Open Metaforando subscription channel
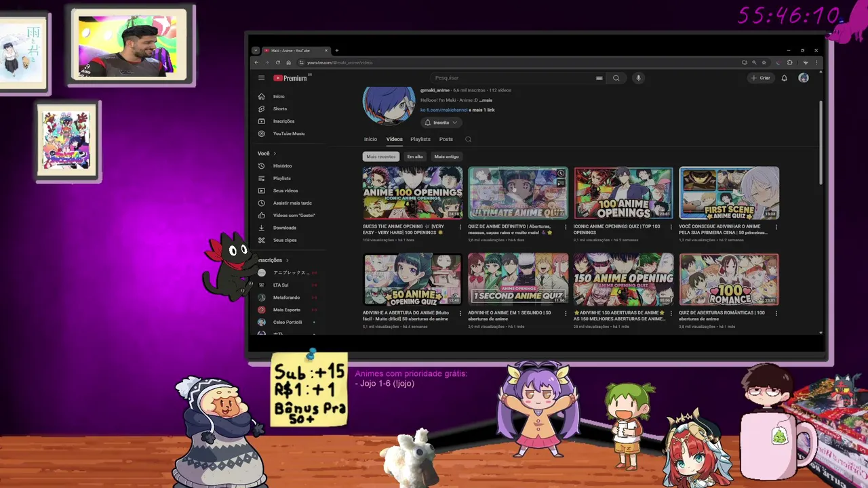 pyautogui.click(x=287, y=298)
